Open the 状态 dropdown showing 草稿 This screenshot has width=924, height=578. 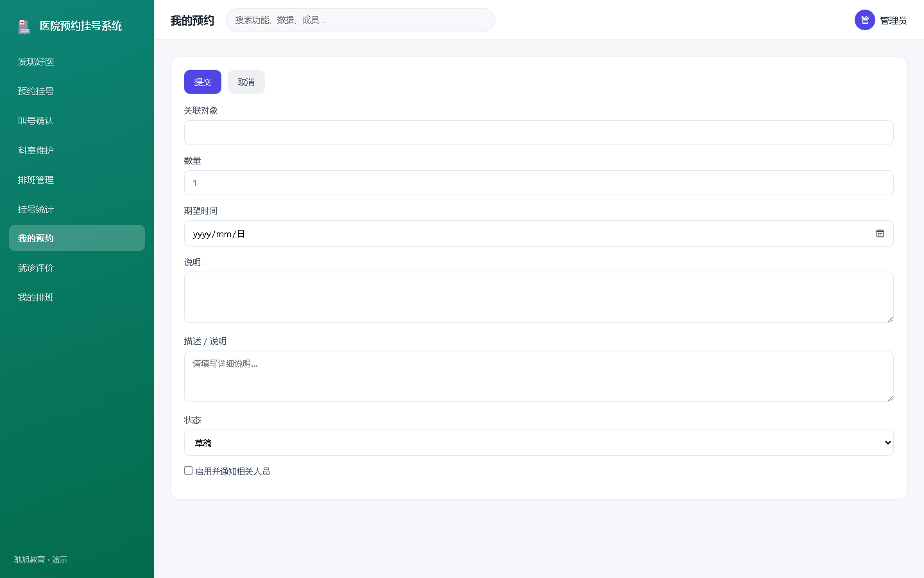[x=538, y=443]
